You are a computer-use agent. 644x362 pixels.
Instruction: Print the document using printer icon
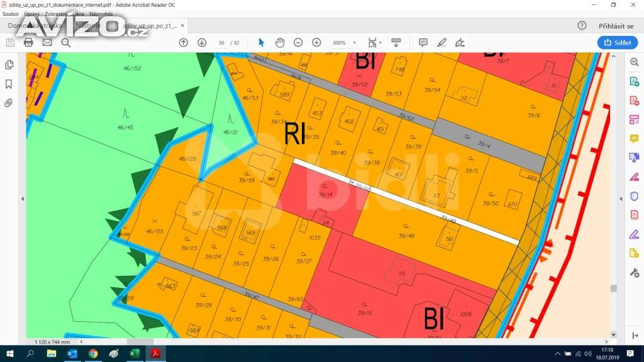pyautogui.click(x=28, y=42)
